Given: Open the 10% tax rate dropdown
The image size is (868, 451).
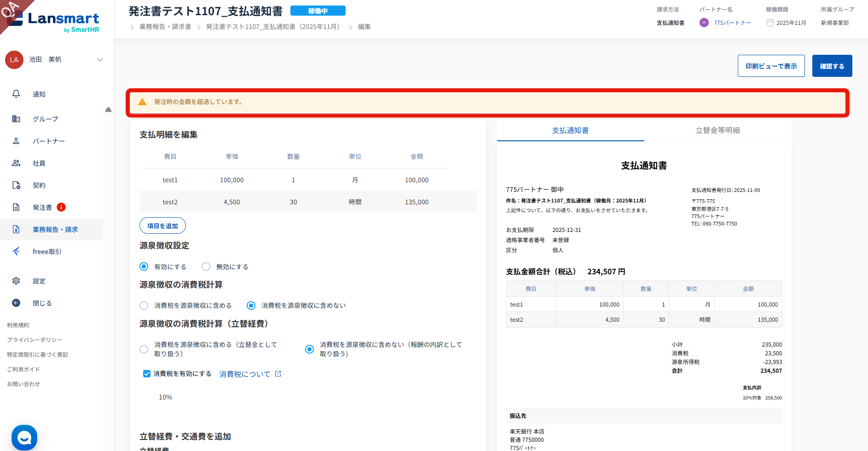Looking at the screenshot, I should click(x=166, y=397).
